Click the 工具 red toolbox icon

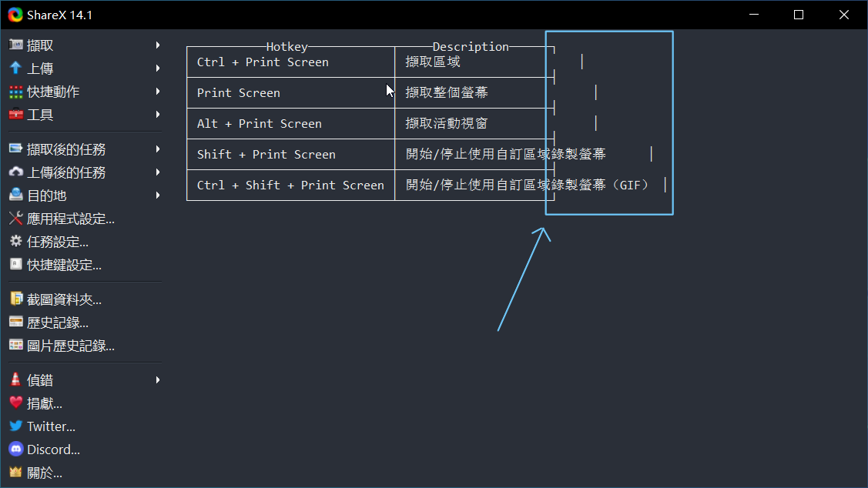pyautogui.click(x=16, y=115)
